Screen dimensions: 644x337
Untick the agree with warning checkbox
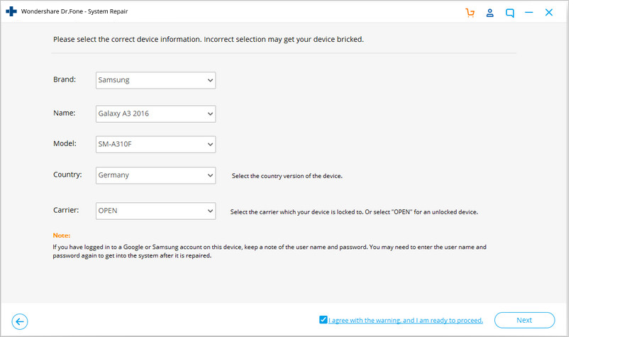[x=323, y=320]
